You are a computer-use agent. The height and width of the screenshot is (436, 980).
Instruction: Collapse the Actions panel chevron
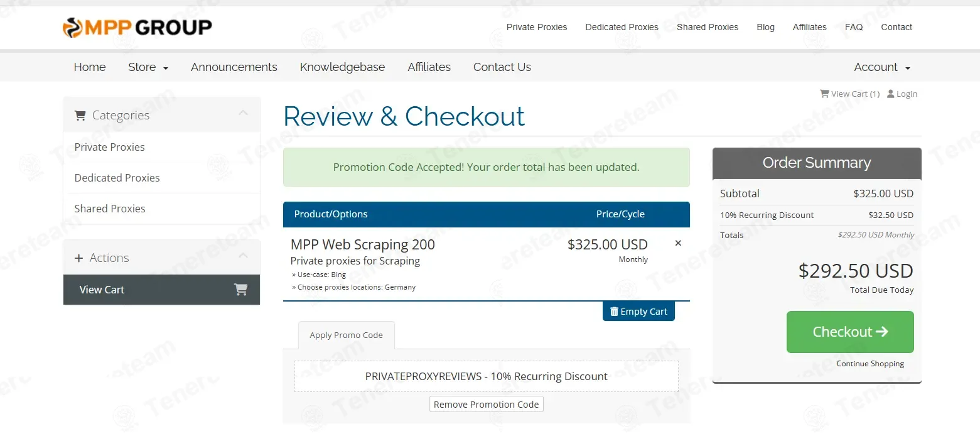tap(244, 256)
